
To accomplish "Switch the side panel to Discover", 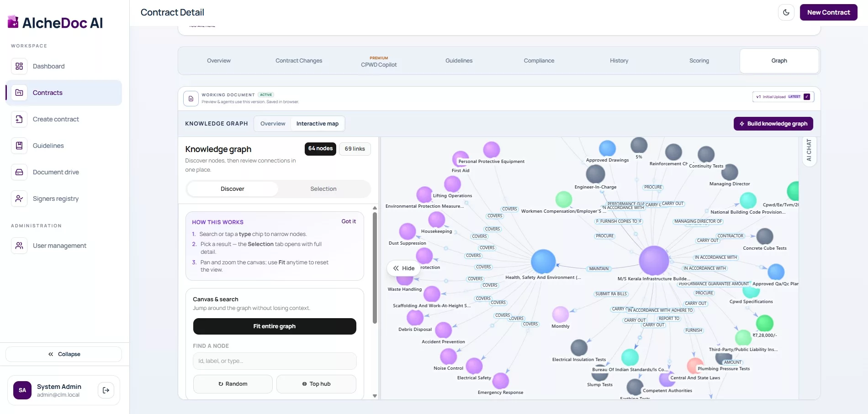I will click(233, 189).
